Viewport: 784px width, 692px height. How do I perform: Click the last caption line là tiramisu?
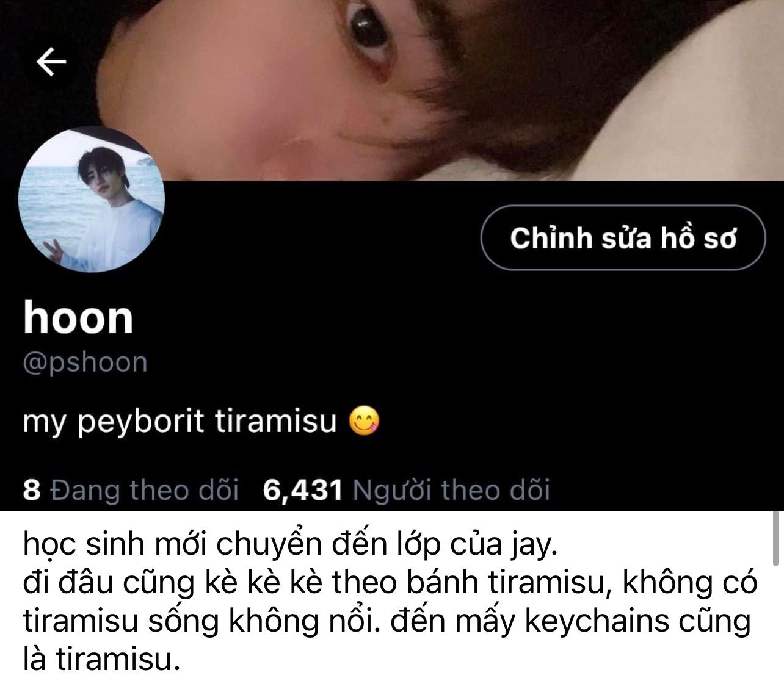tap(102, 659)
